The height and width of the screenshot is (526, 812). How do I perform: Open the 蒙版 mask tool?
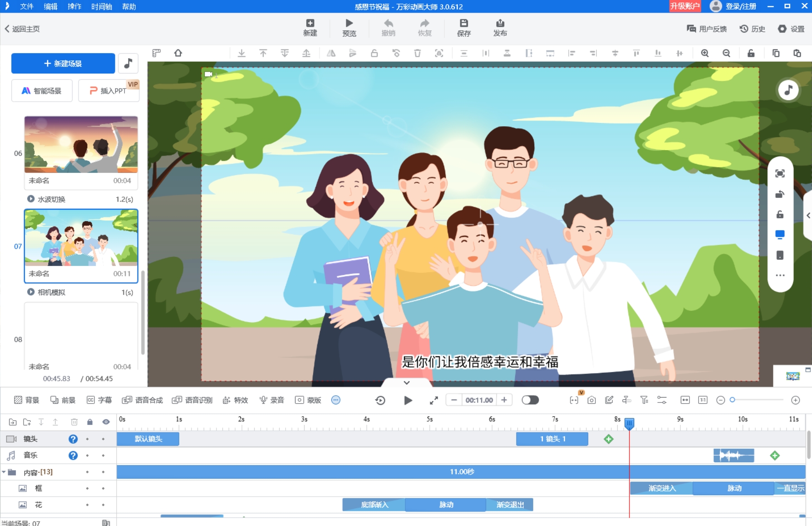tap(308, 400)
